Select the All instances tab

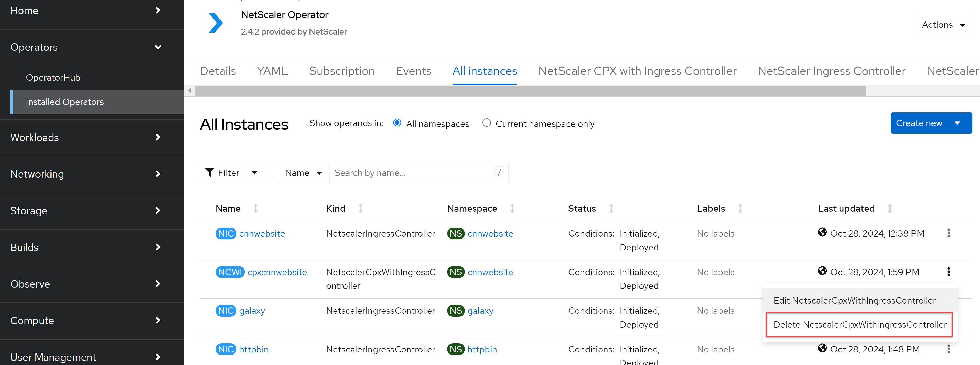484,70
